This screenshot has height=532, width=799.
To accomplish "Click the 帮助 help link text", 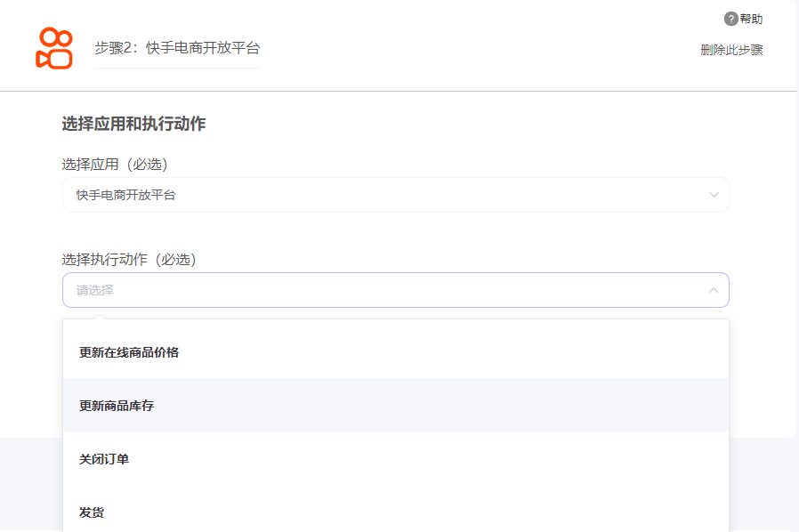I will tap(751, 19).
